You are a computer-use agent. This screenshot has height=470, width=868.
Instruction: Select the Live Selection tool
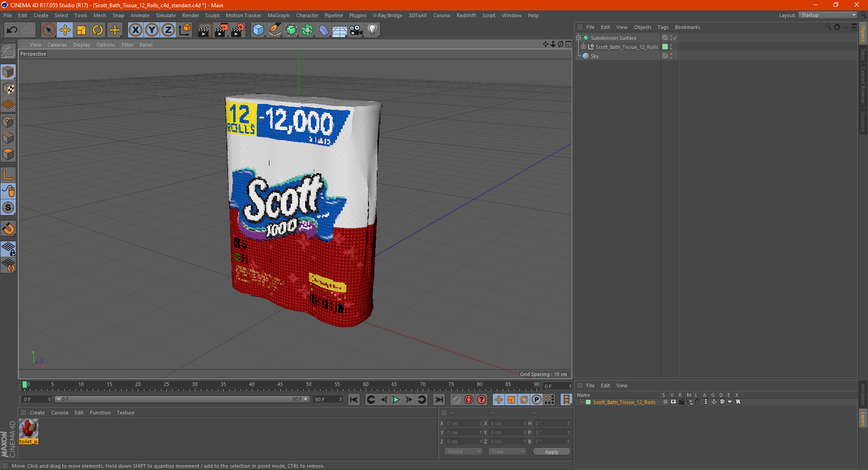tap(48, 30)
